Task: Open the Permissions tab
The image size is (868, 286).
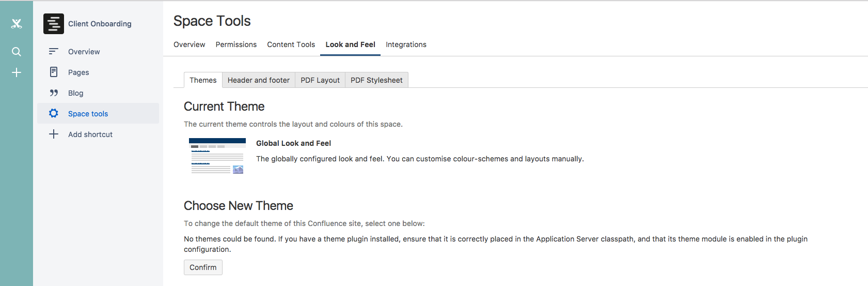Action: (236, 44)
